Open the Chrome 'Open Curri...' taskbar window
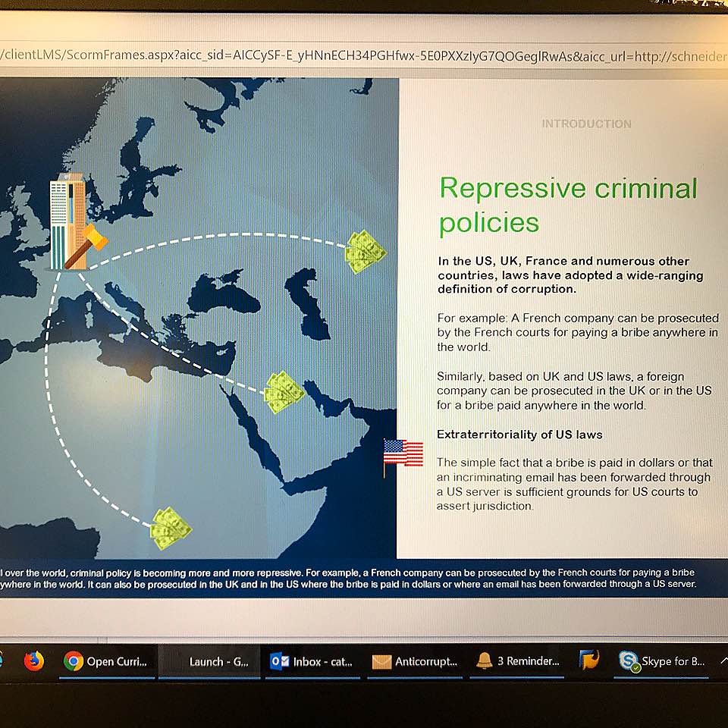This screenshot has height=728, width=728. (107, 661)
